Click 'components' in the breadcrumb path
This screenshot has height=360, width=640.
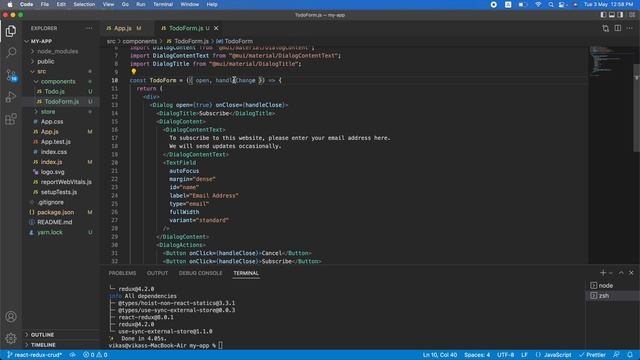point(140,41)
